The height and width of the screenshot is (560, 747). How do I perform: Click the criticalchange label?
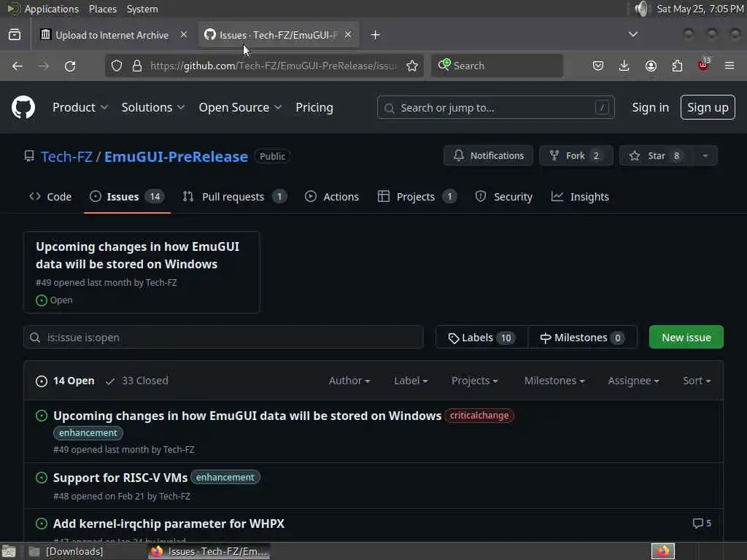tap(479, 415)
